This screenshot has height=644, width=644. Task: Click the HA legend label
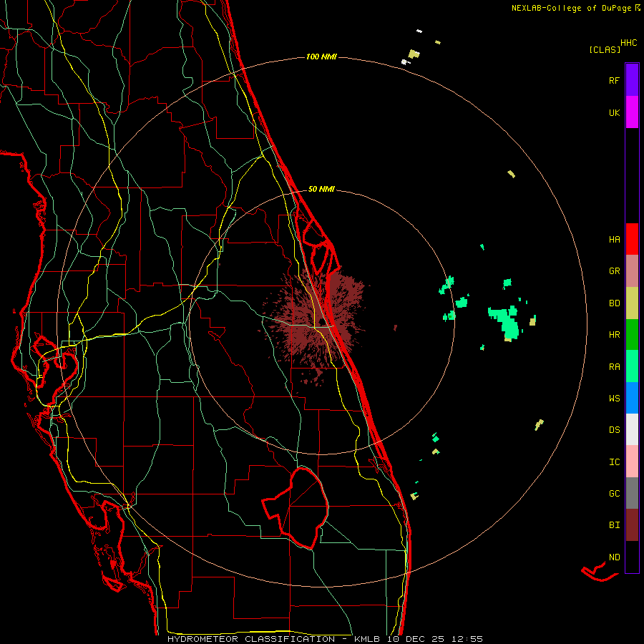(615, 240)
